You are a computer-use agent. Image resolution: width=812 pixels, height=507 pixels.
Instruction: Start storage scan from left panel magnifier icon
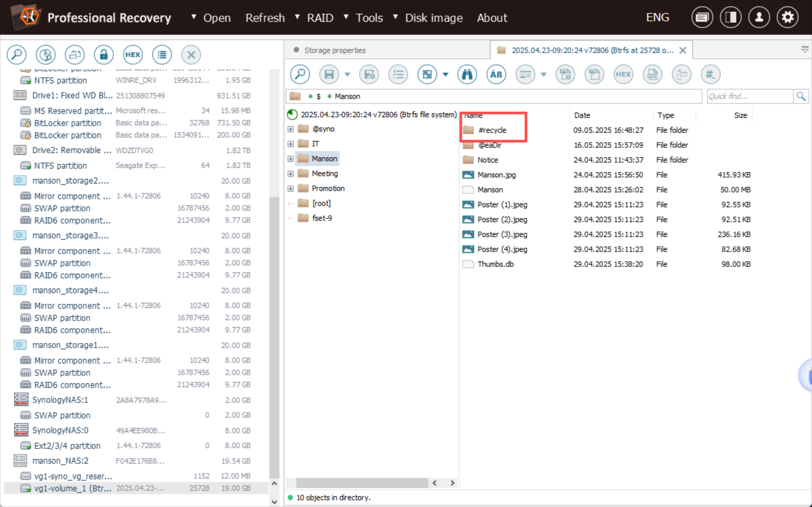(x=17, y=55)
